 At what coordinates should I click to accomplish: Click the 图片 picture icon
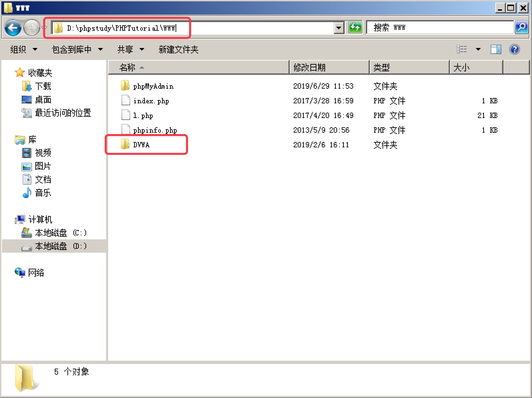(x=27, y=166)
